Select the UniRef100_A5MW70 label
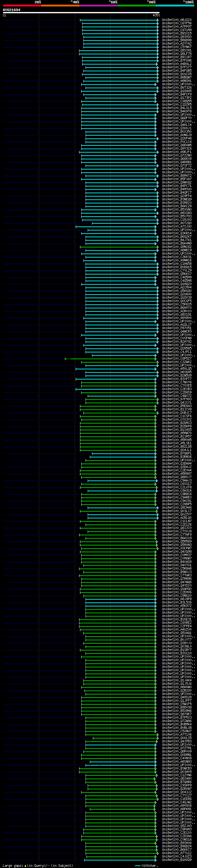 pos(176,433)
